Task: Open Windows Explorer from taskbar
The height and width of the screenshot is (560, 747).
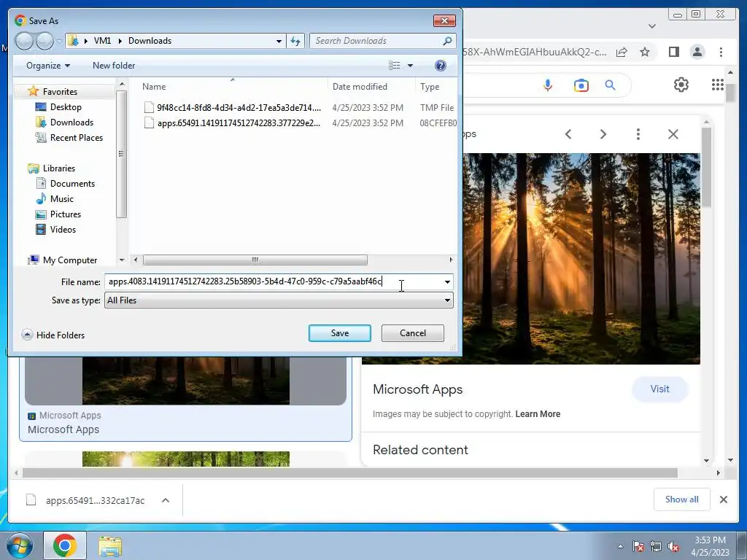Action: (110, 547)
